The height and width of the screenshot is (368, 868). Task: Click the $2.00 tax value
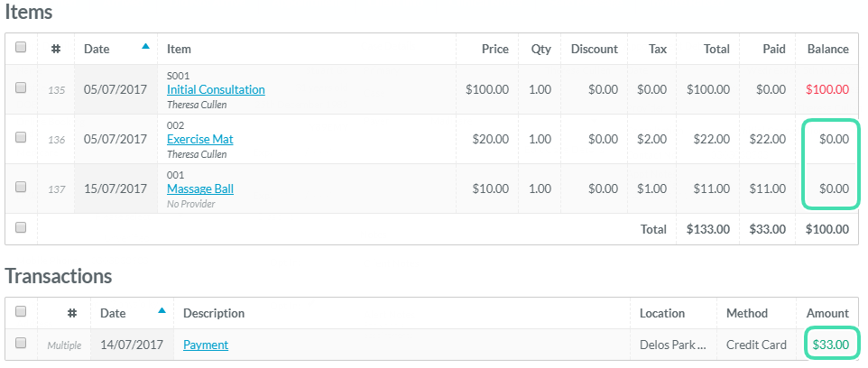[651, 139]
